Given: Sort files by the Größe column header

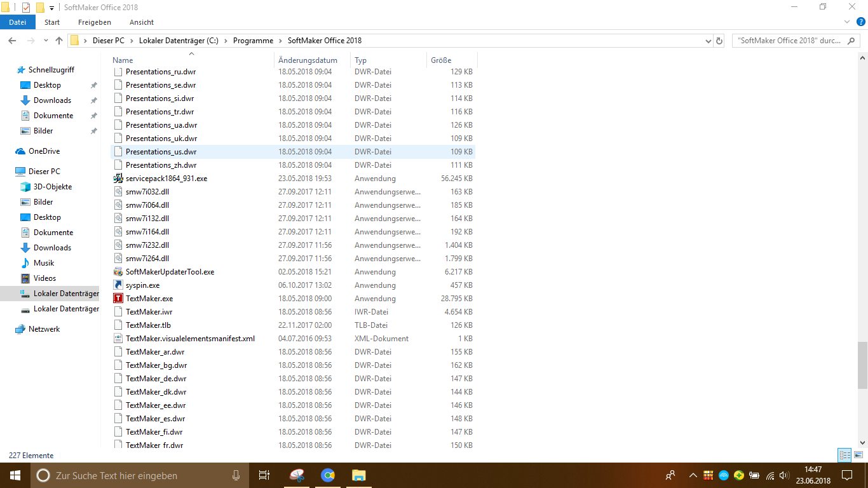Looking at the screenshot, I should coord(441,60).
